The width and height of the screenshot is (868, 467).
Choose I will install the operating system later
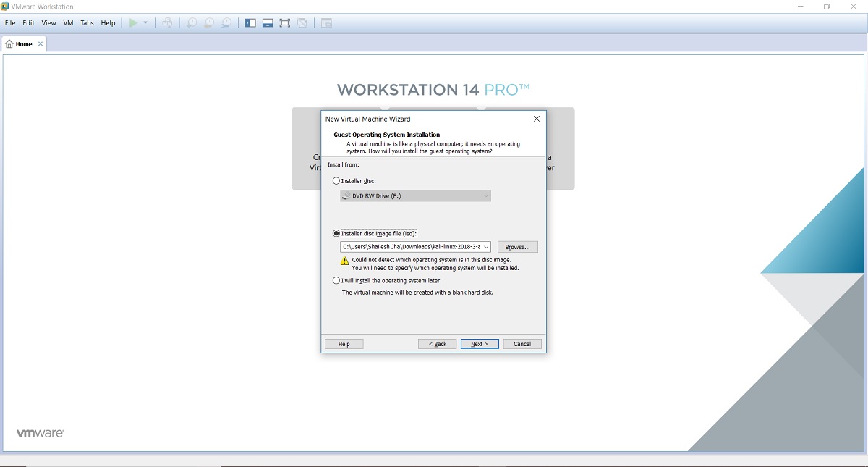336,281
